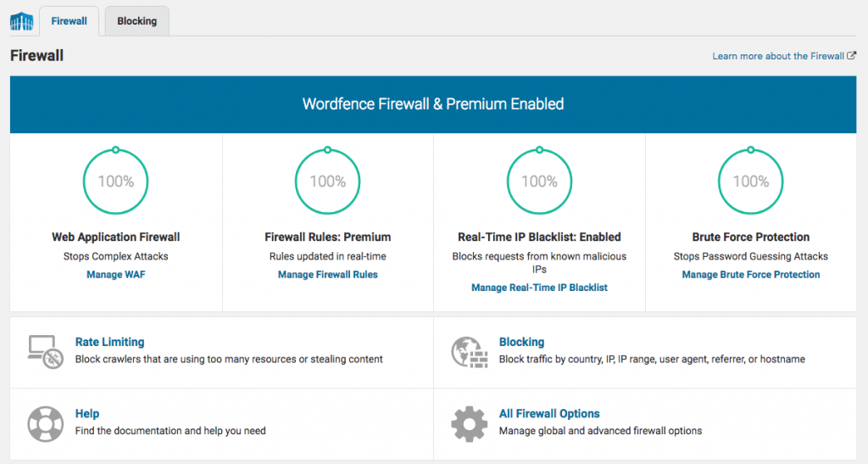Open the All Firewall Options heading link
This screenshot has width=868, height=464.
pyautogui.click(x=549, y=414)
